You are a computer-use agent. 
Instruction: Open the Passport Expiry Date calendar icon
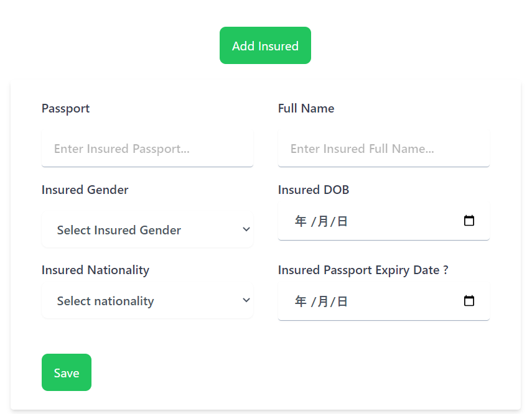coord(469,301)
